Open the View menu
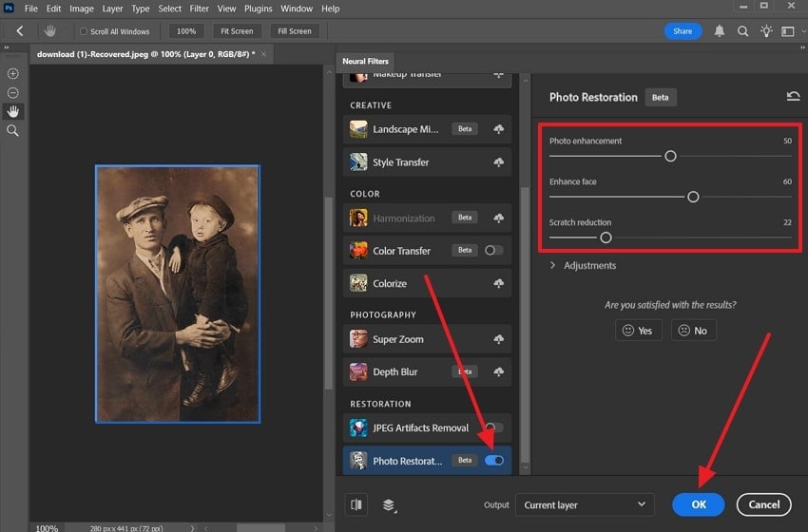Viewport: 808px width, 532px height. tap(226, 9)
